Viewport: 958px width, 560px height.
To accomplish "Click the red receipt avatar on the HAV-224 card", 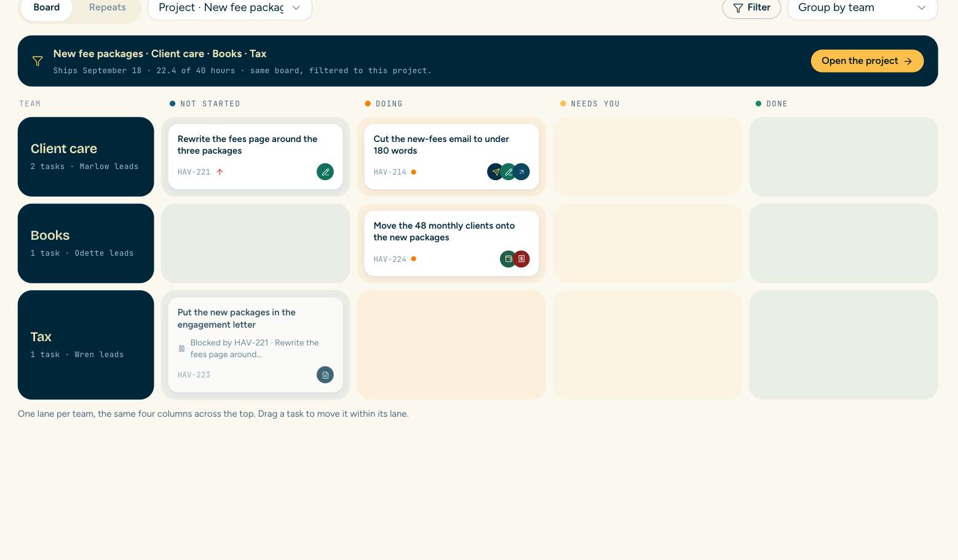I will 521,259.
